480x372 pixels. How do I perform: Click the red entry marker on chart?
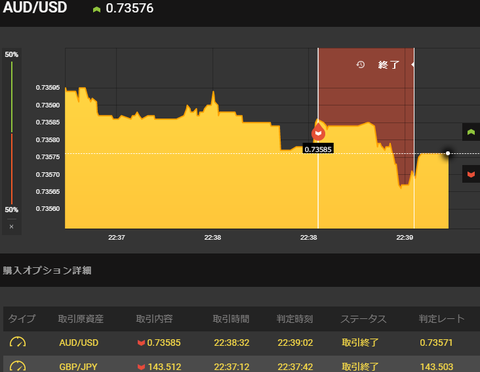318,133
